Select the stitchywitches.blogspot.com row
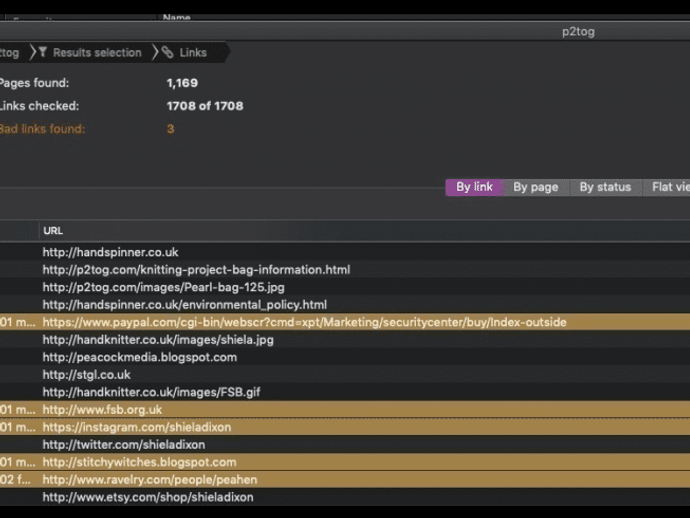The image size is (690, 518). pyautogui.click(x=345, y=462)
